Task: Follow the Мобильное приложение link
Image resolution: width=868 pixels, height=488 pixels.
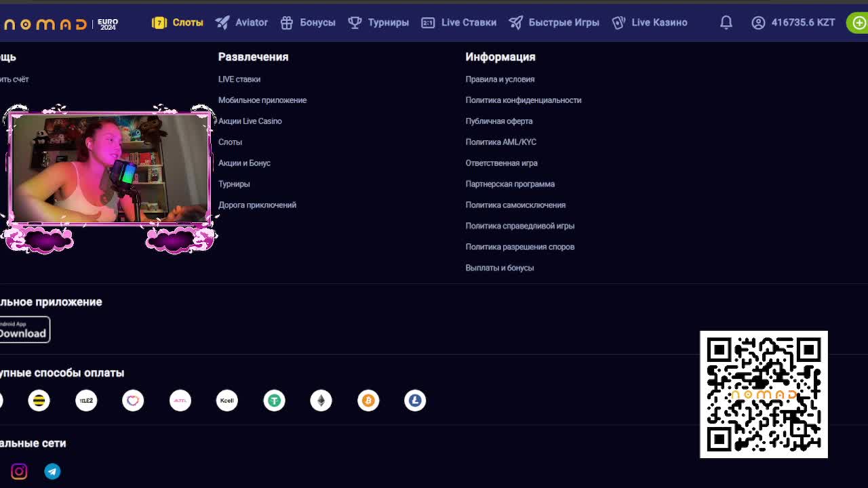Action: (x=262, y=100)
